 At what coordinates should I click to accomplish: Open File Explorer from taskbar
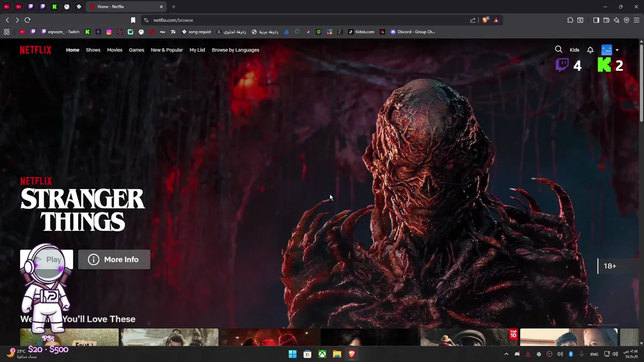(x=337, y=354)
